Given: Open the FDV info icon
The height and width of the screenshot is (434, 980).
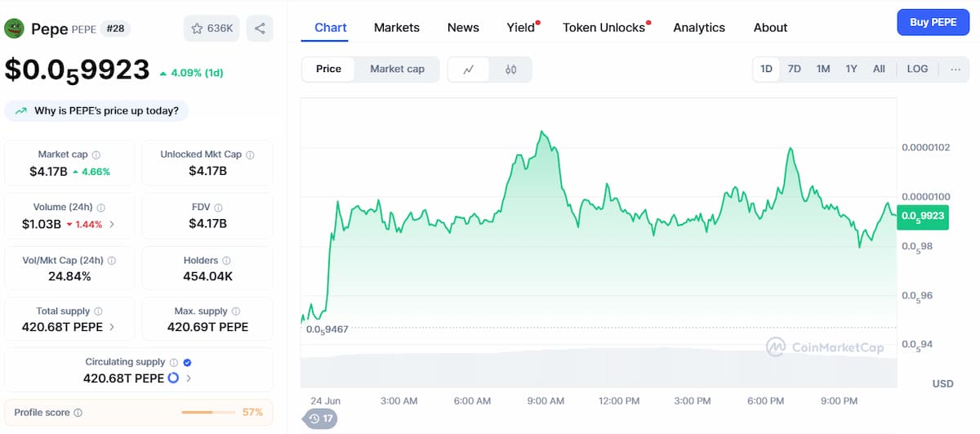Looking at the screenshot, I should pyautogui.click(x=219, y=208).
